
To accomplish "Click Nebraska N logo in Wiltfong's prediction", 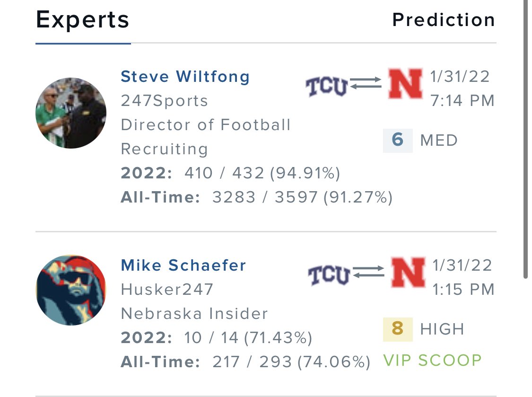I will click(405, 84).
